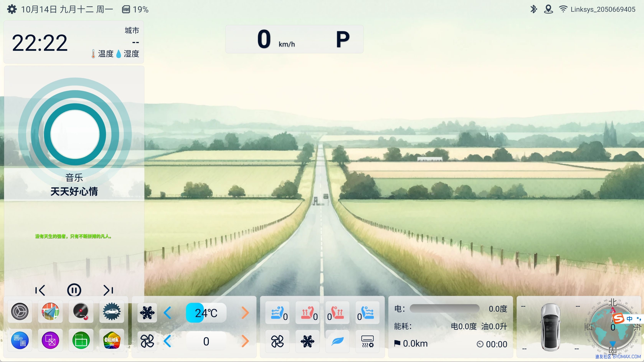Toggle the left seat ventilation
This screenshot has height=362, width=644.
pyautogui.click(x=277, y=313)
